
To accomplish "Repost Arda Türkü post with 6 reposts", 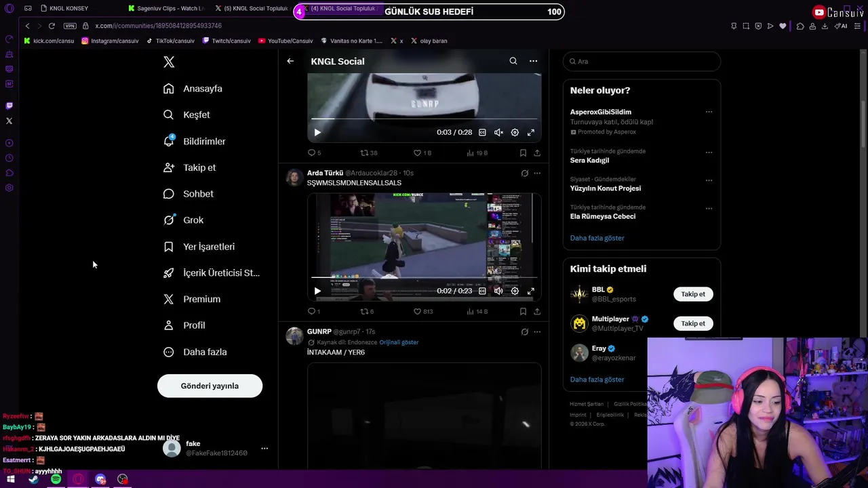I will point(367,312).
